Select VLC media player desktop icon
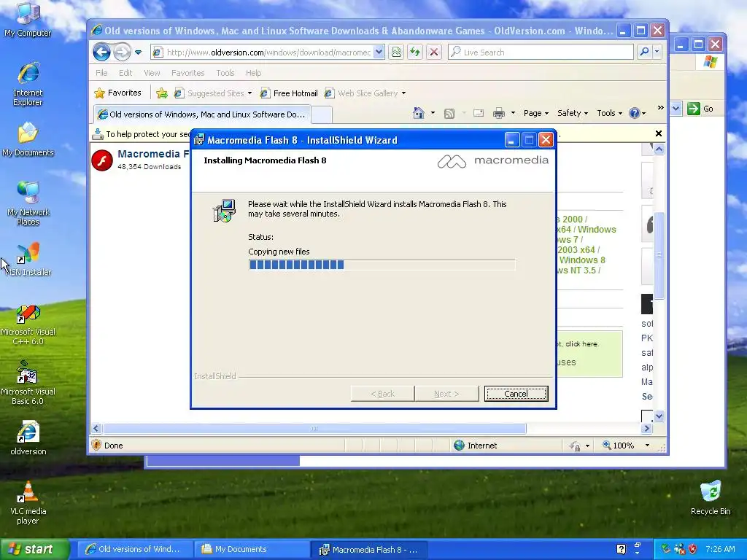The image size is (747, 560). coord(28,503)
